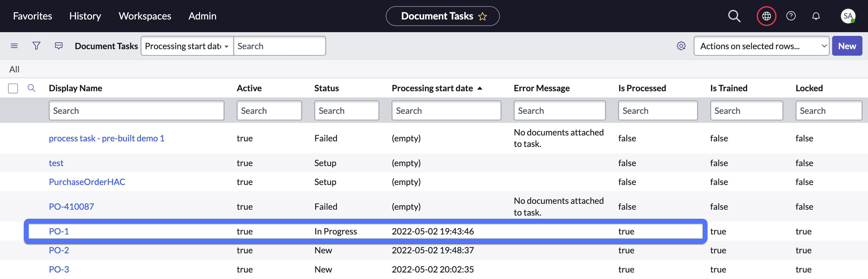Click the Document Tasks title pill

pyautogui.click(x=442, y=16)
